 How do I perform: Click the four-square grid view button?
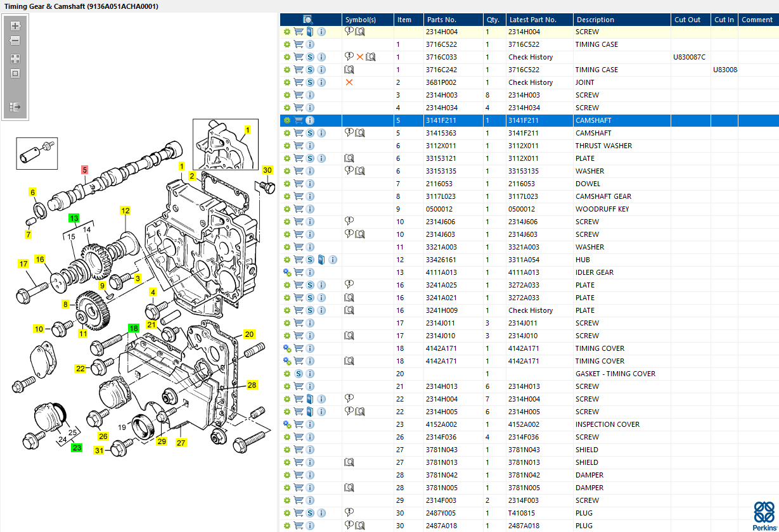[x=15, y=58]
